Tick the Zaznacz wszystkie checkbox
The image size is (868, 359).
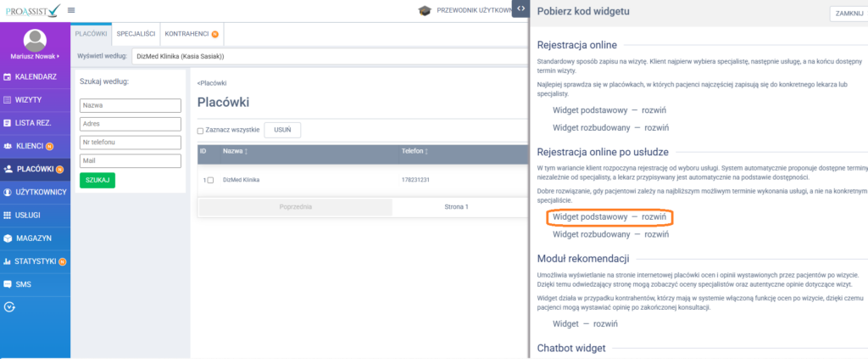click(200, 131)
